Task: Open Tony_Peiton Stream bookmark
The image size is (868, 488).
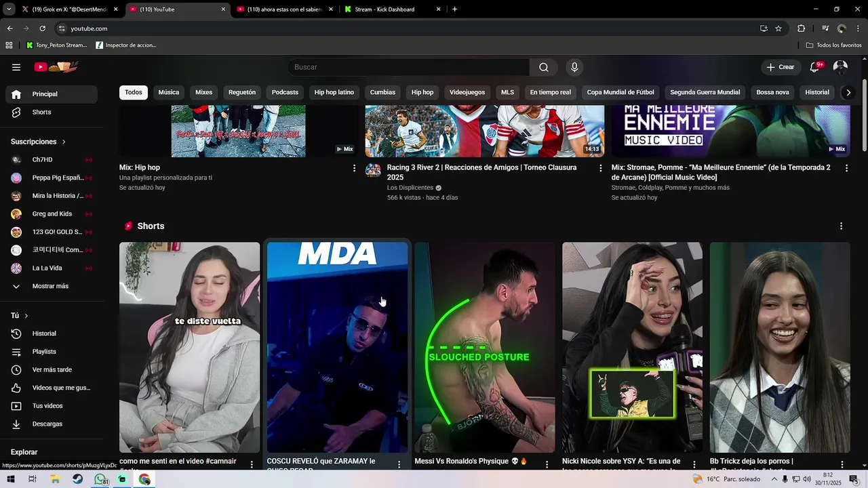Action: click(57, 45)
